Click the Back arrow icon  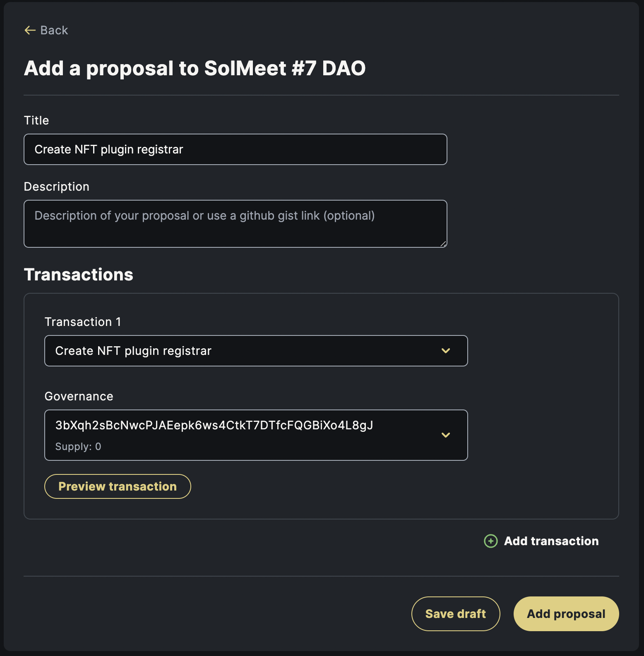pos(30,30)
